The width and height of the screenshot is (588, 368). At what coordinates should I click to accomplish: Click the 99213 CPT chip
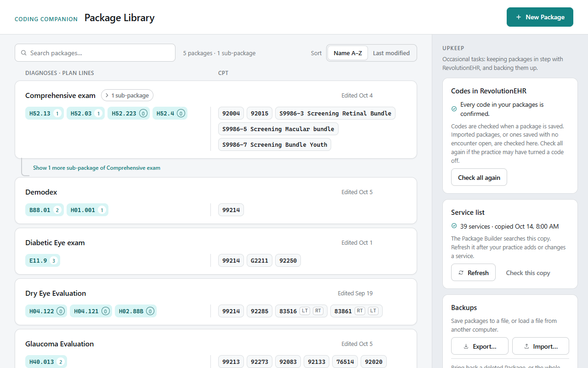[231, 362]
